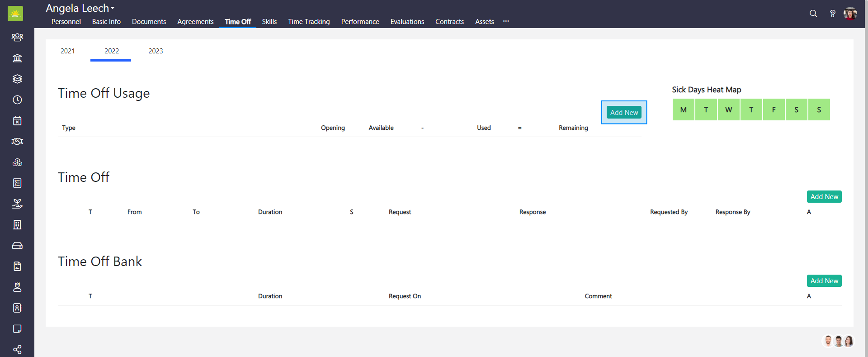The height and width of the screenshot is (357, 868).
Task: Click the team avatars chat widget
Action: [x=838, y=341]
